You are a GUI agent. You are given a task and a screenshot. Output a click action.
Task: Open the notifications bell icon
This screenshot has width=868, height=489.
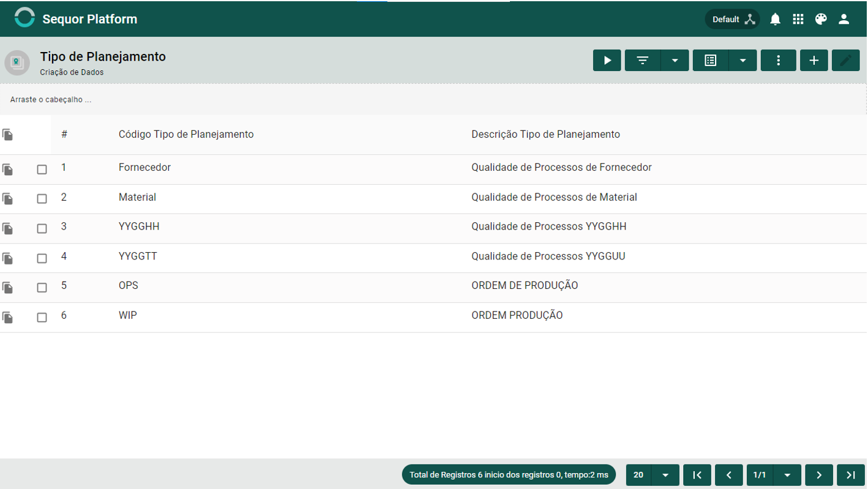tap(775, 19)
